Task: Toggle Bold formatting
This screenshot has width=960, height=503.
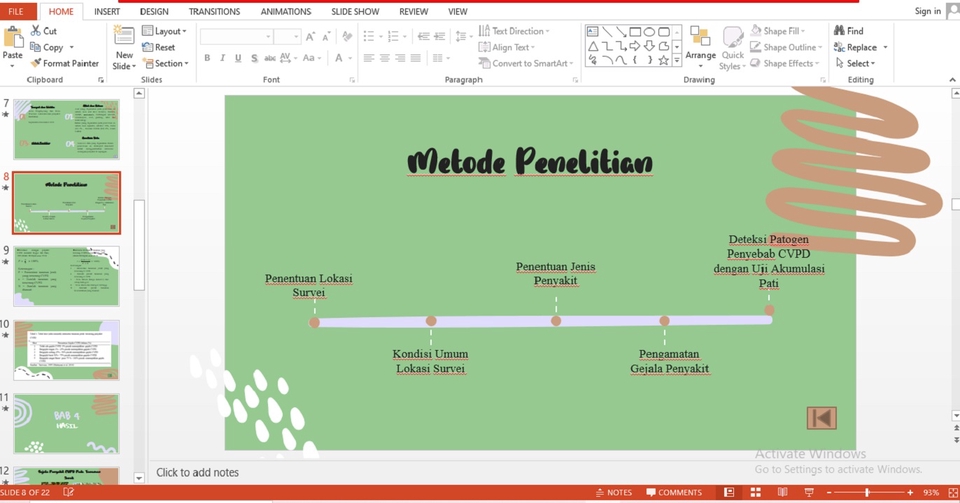Action: (x=207, y=58)
